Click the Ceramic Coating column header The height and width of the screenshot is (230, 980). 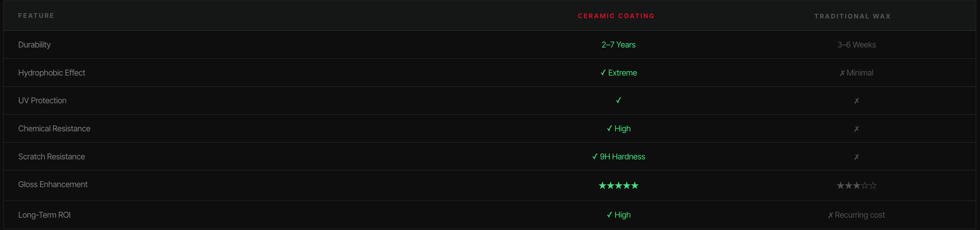click(616, 16)
